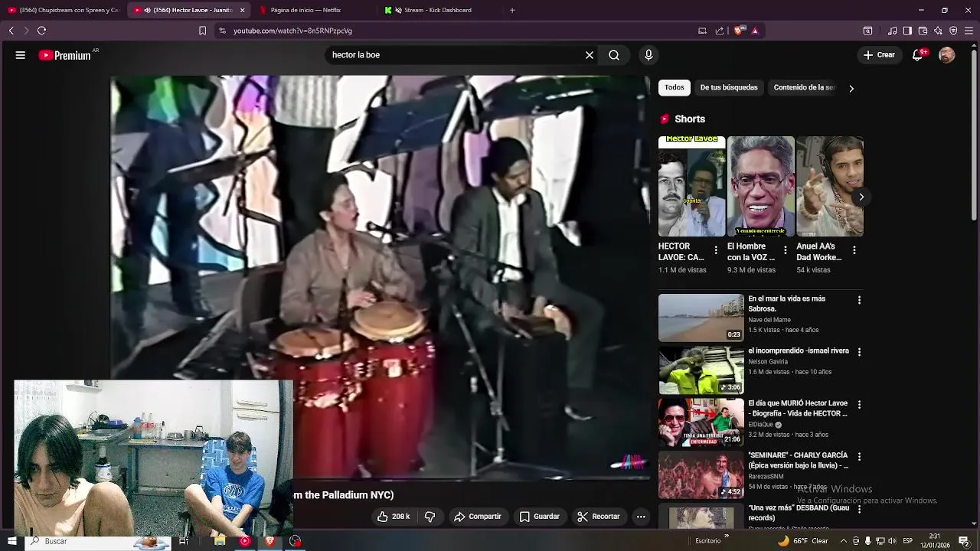Bookmark this page in address bar
The width and height of the screenshot is (980, 551).
tap(202, 31)
